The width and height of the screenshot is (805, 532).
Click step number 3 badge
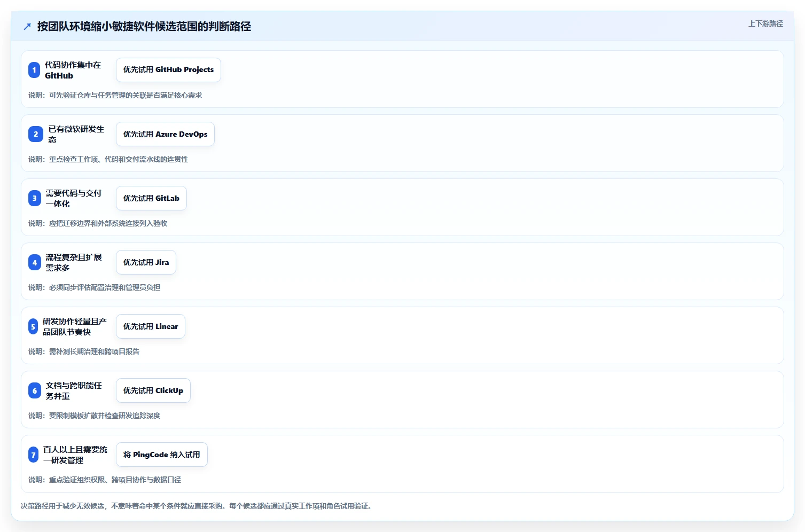(35, 198)
